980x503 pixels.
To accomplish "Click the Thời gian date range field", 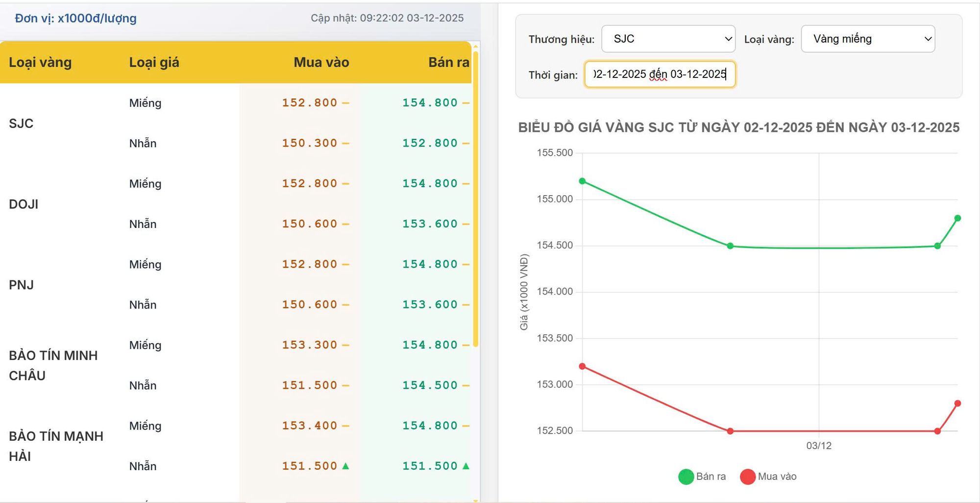I will pos(660,75).
